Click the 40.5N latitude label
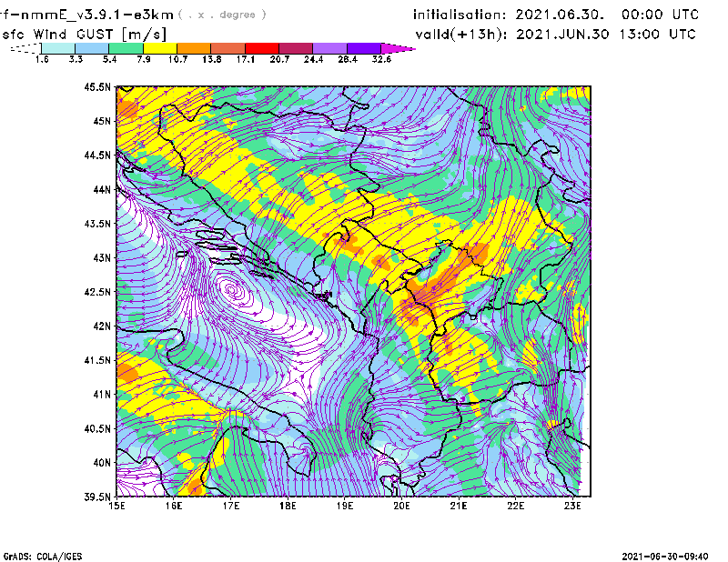The image size is (728, 562). pyautogui.click(x=97, y=429)
